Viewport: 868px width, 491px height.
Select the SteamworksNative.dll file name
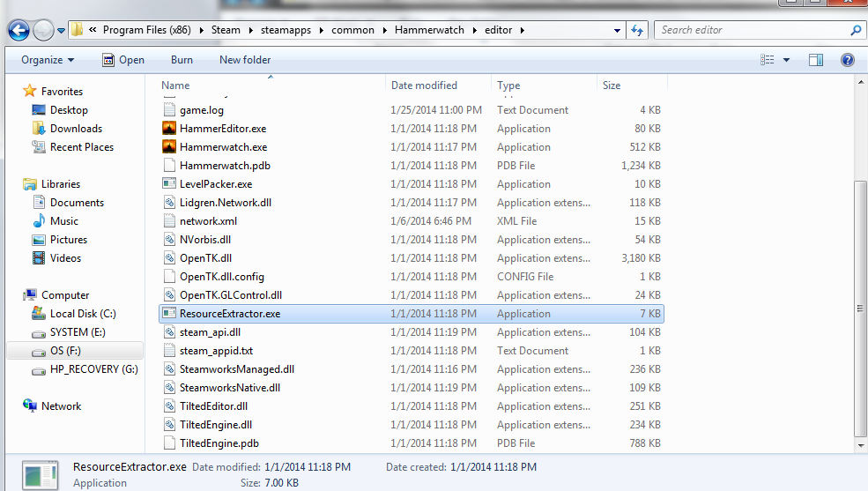click(x=230, y=388)
